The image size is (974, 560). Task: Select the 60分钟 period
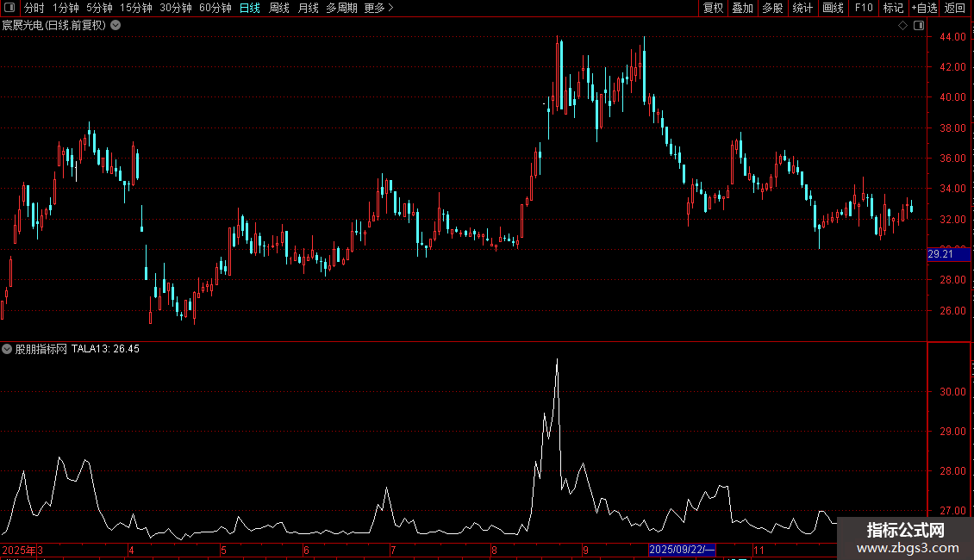[x=215, y=8]
